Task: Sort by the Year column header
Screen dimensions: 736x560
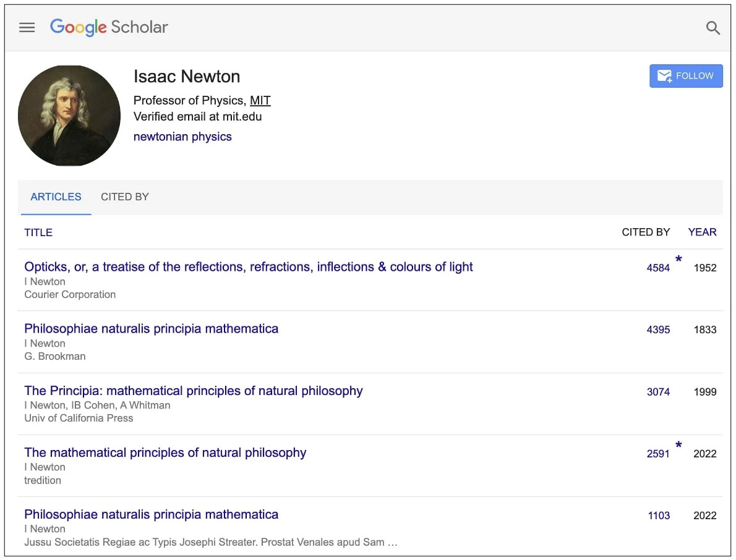Action: 702,232
